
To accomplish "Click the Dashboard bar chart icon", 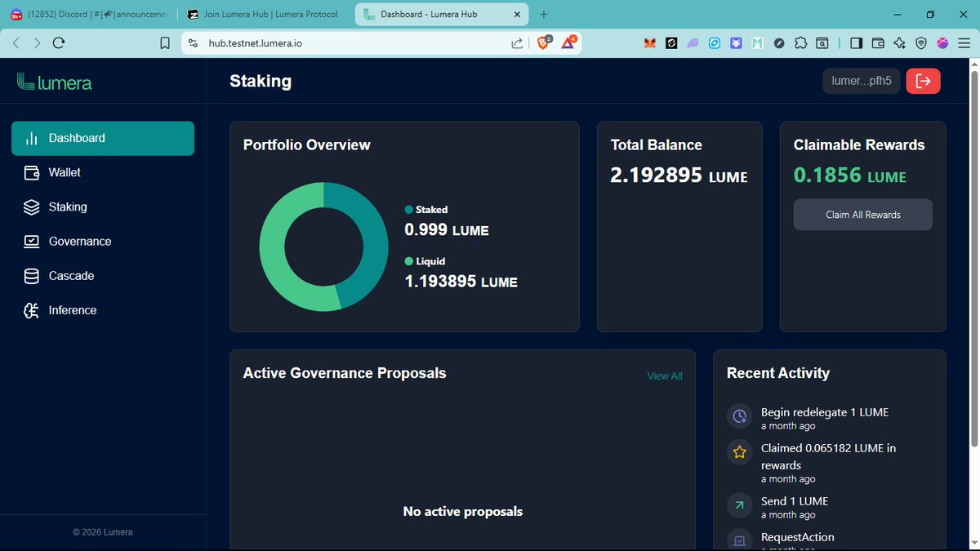I will 32,138.
